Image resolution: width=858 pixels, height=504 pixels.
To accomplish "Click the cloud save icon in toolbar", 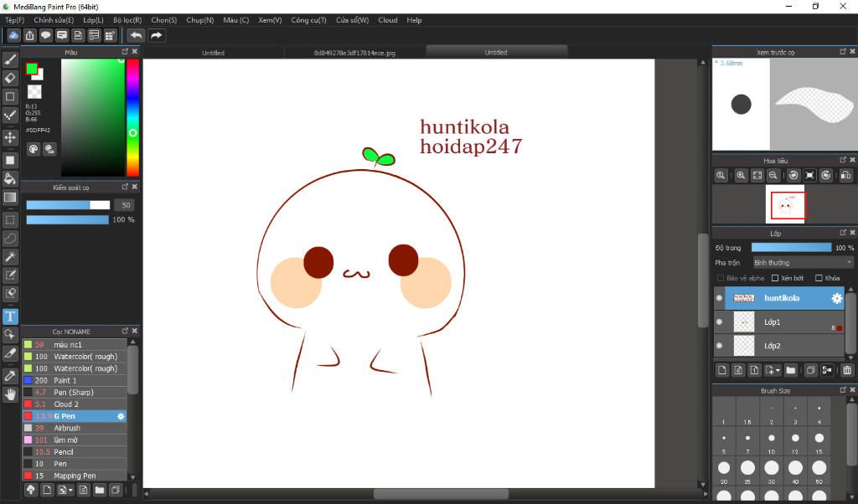I will 13,35.
